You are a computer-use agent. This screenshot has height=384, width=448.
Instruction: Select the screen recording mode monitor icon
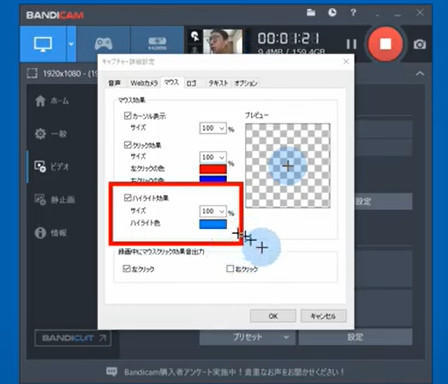(x=43, y=44)
